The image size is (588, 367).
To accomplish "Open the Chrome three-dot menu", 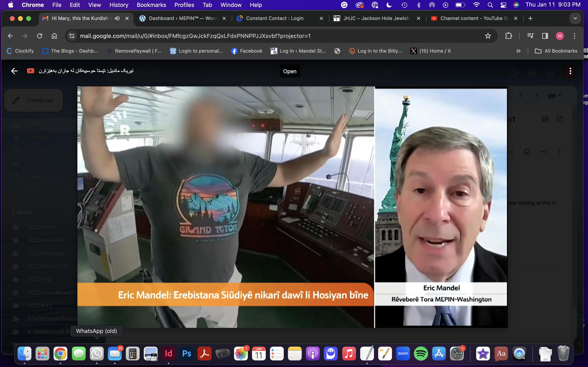I will (574, 36).
